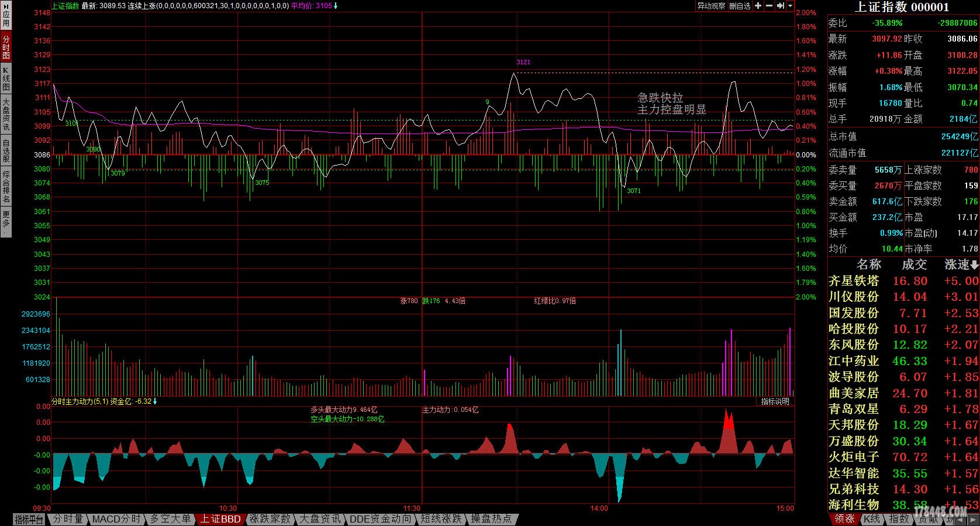The height and width of the screenshot is (526, 980).
Task: Open the 综合排名 sidebar tab
Action: pyautogui.click(x=6, y=187)
